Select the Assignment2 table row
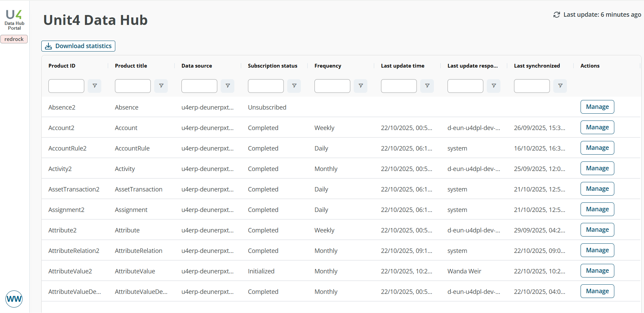 coord(239,209)
